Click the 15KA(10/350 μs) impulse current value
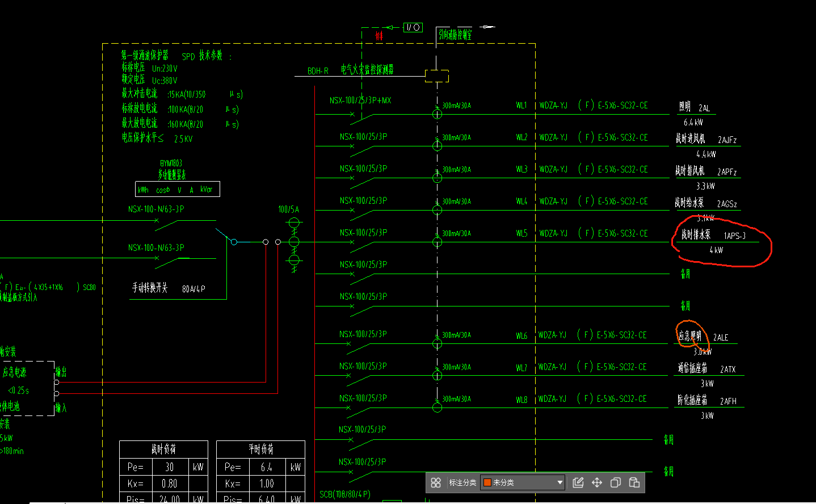This screenshot has height=504, width=816. click(x=205, y=94)
